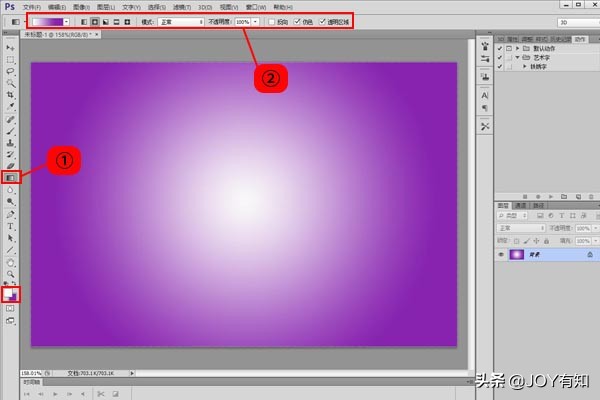Click the reflected gradient type icon
The image size is (600, 400).
pos(116,22)
